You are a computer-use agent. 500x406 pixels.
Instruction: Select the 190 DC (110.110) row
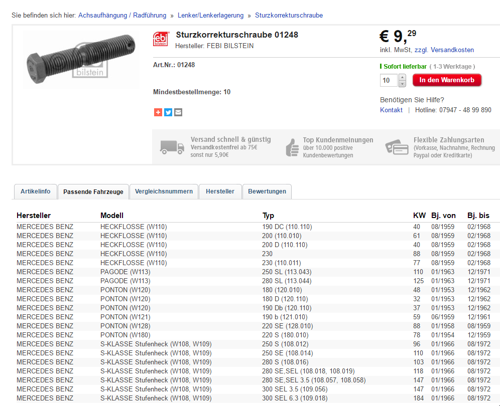[256, 227]
